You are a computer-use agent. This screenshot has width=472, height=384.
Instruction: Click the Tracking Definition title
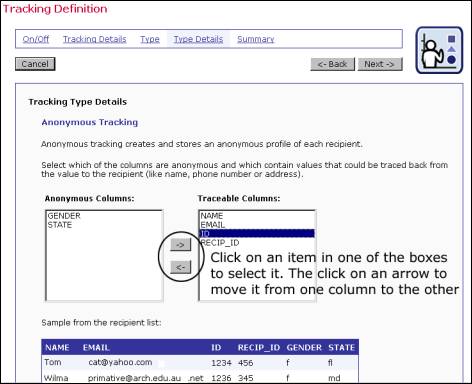tap(55, 9)
